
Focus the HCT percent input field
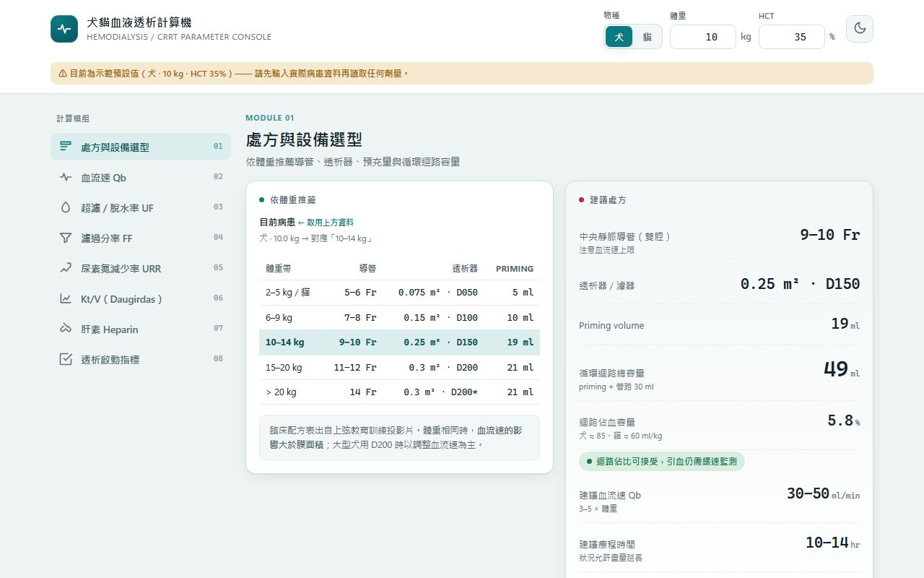tap(792, 37)
